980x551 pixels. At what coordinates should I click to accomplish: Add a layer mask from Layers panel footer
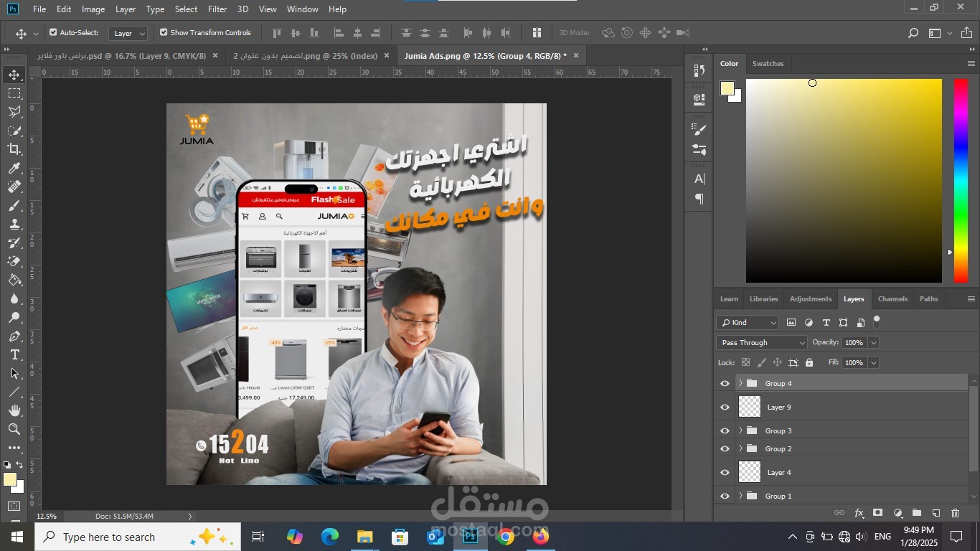(x=877, y=513)
